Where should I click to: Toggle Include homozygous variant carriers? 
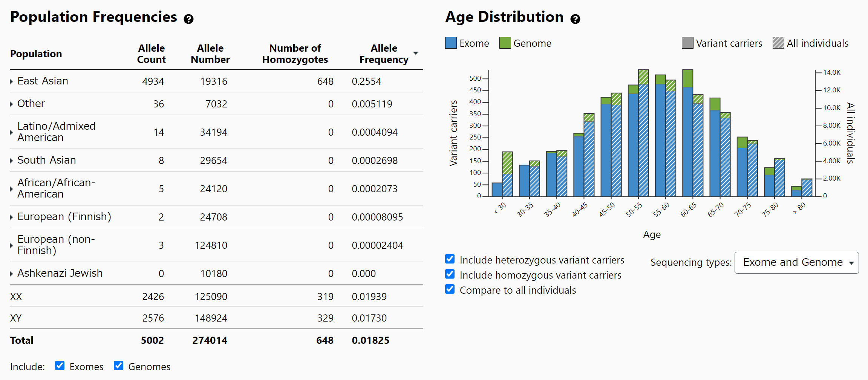tap(450, 274)
